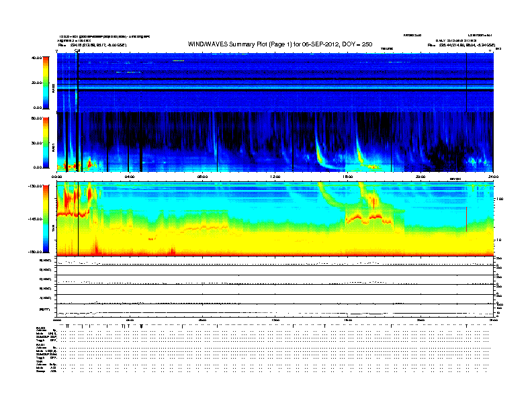Click the red vertical line in TNR panel

[467, 220]
